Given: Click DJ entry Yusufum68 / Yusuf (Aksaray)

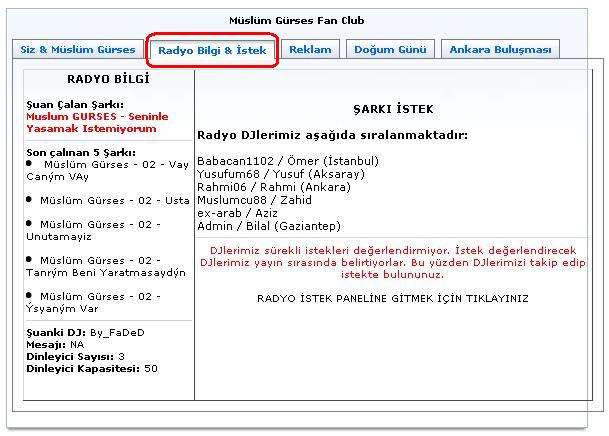Looking at the screenshot, I should point(281,174).
